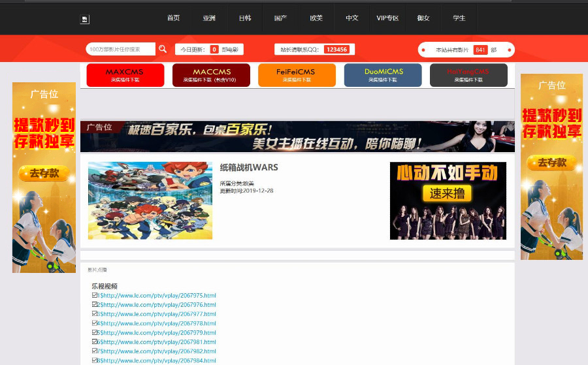Toggle checkbox for episode 6 link
The image size is (588, 365).
[x=95, y=341]
